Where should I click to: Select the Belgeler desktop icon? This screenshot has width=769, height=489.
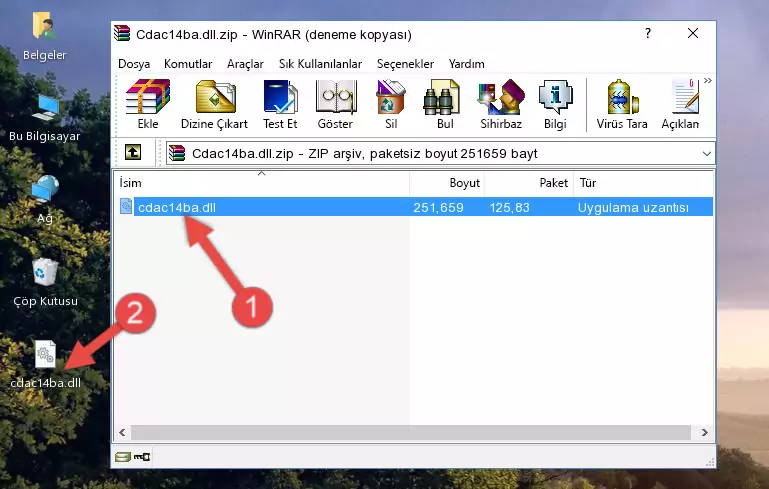click(x=44, y=36)
